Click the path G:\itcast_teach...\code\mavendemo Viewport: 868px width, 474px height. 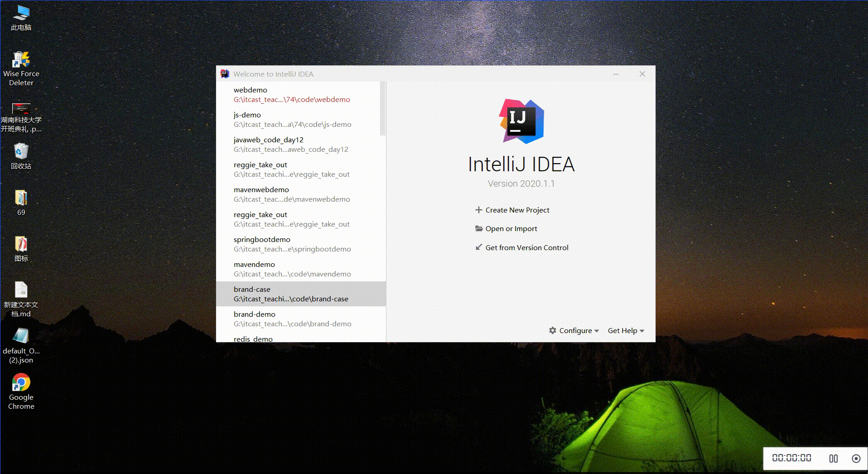(x=292, y=274)
